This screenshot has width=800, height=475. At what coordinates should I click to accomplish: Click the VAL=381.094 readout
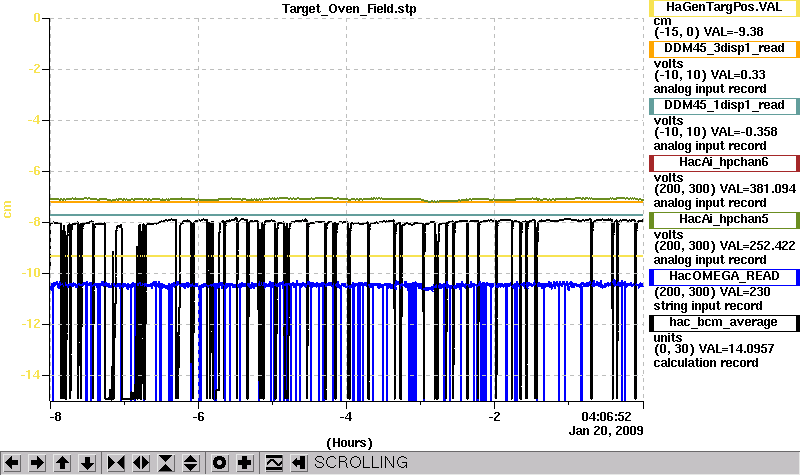coord(758,189)
